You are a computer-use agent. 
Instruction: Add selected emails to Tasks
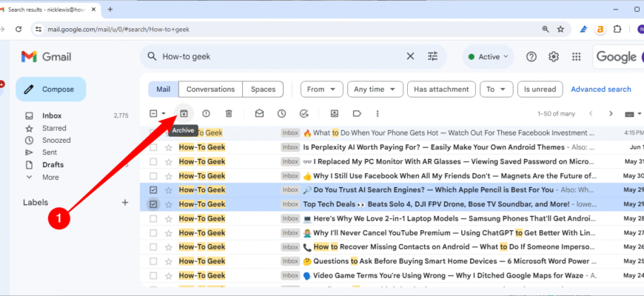tap(304, 114)
